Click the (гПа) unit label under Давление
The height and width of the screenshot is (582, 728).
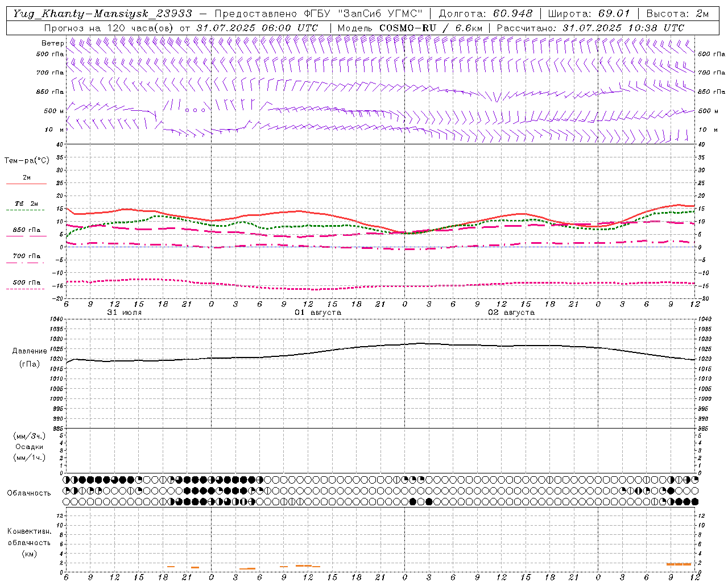click(x=30, y=364)
